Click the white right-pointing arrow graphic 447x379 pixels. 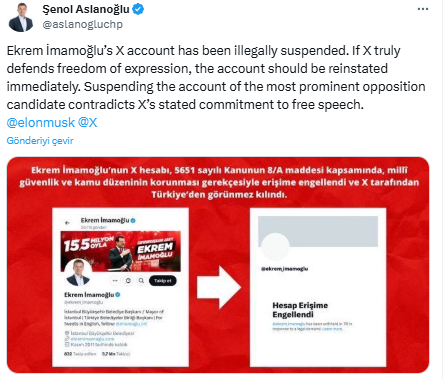pos(219,287)
